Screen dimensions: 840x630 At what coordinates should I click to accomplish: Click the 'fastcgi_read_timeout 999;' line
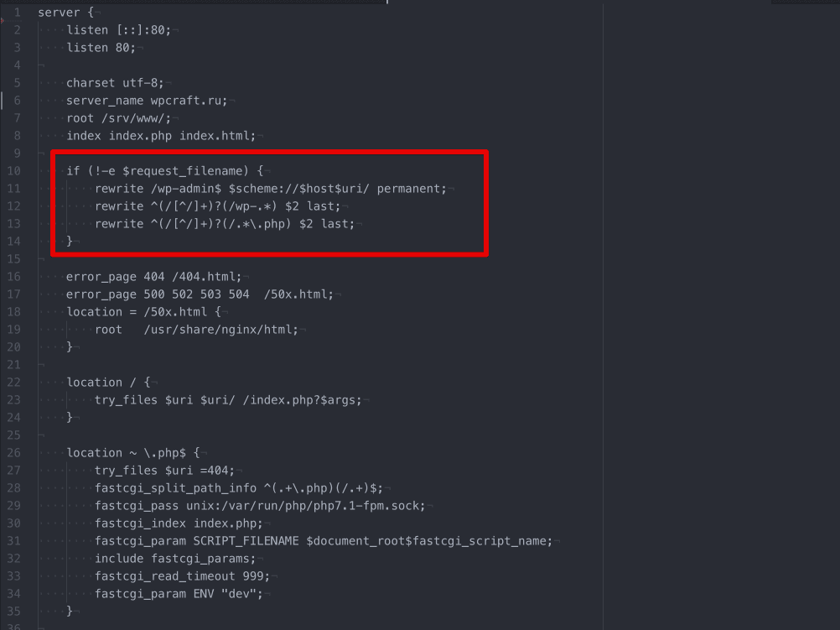point(182,576)
